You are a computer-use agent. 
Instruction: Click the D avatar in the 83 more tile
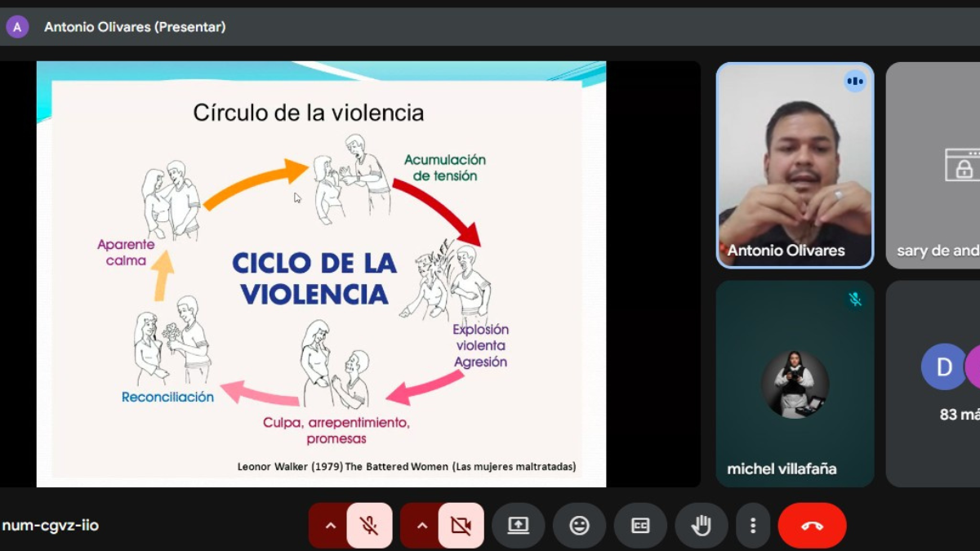[942, 367]
